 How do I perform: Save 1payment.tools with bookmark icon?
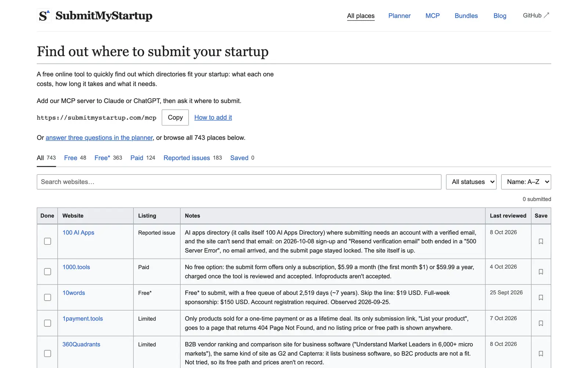point(541,323)
